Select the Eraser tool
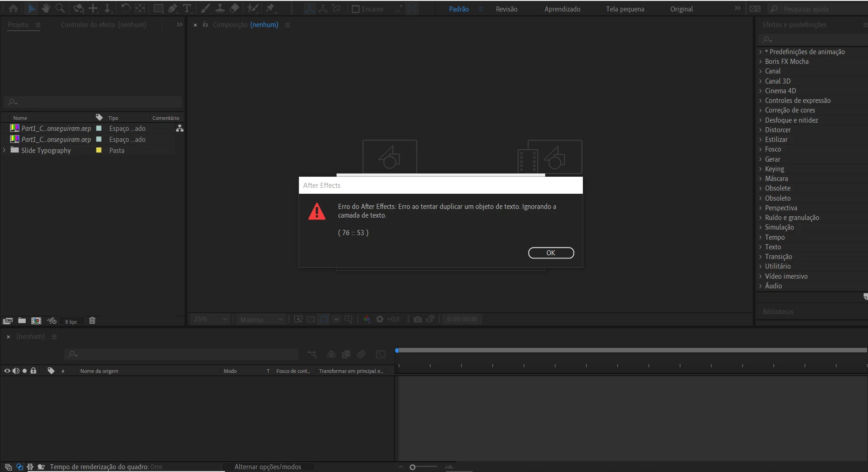The width and height of the screenshot is (868, 472). pos(234,8)
